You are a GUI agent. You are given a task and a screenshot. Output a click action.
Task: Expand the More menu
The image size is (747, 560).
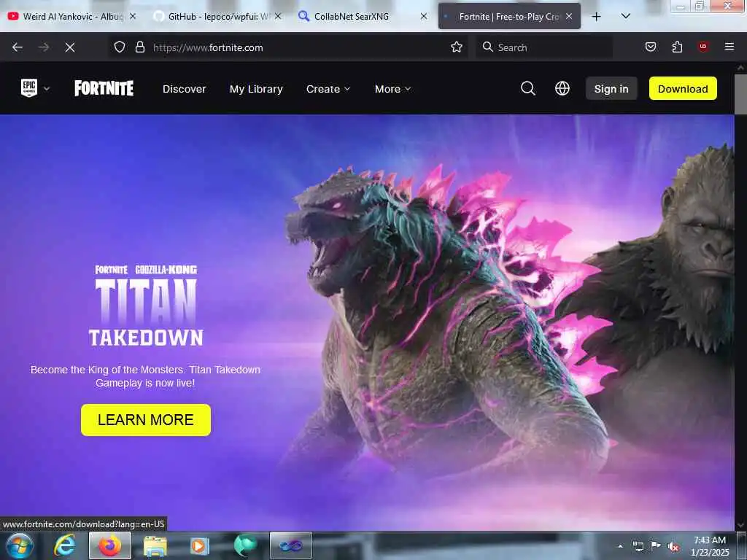coord(392,89)
